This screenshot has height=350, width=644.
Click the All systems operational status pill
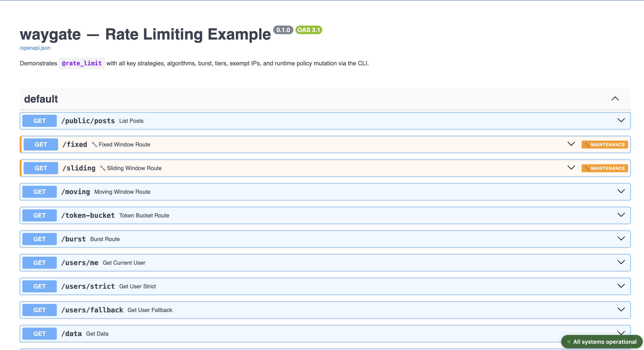coord(601,342)
